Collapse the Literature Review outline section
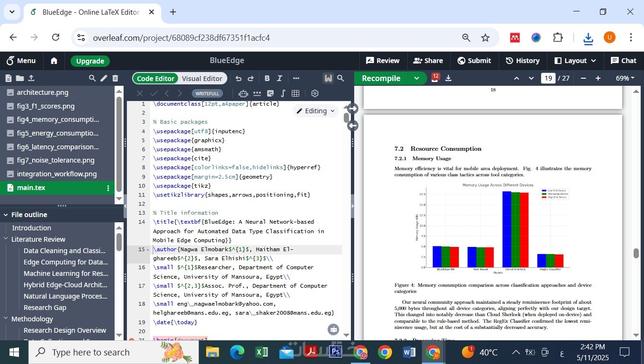Screen dimensions: 644x364 [x=6, y=239]
